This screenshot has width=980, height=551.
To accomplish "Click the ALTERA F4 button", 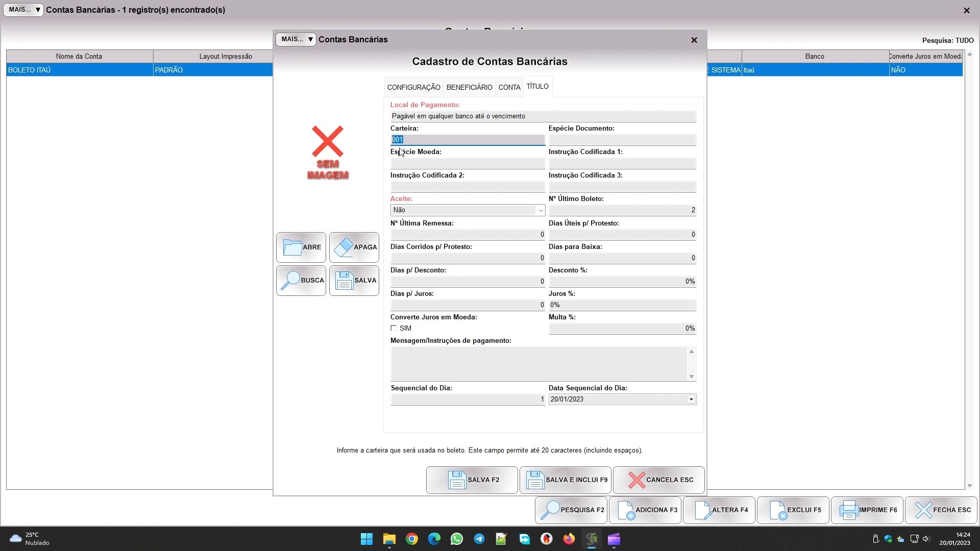I will [x=719, y=510].
